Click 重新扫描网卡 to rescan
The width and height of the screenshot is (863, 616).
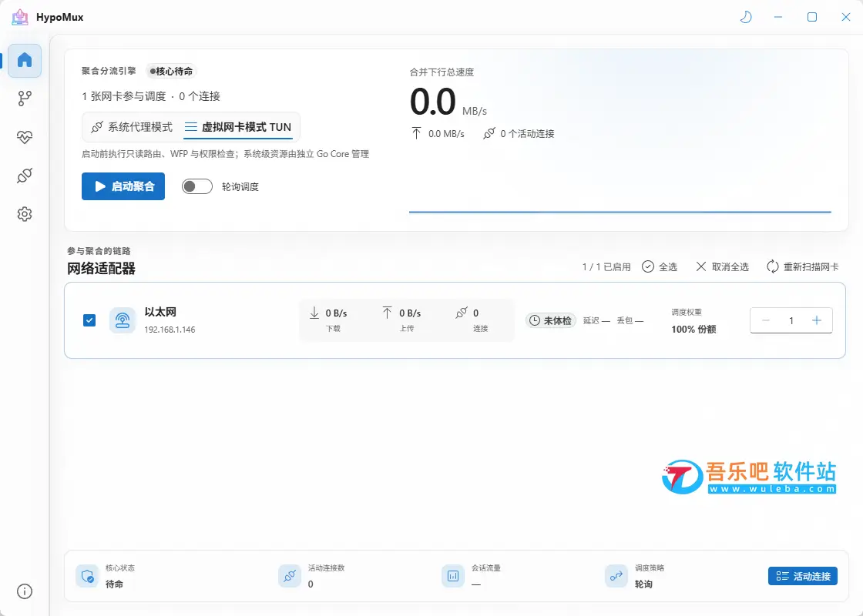click(803, 266)
